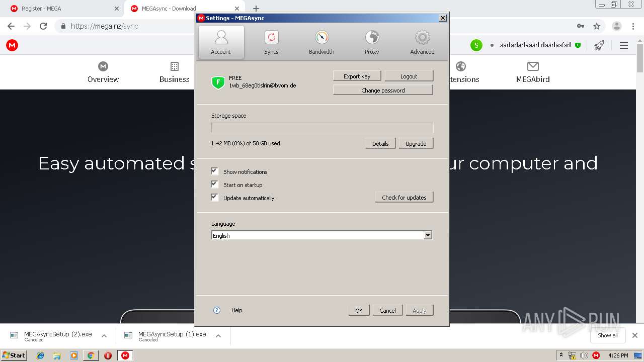The image size is (644, 362).
Task: Show all downloads
Action: pos(608,335)
